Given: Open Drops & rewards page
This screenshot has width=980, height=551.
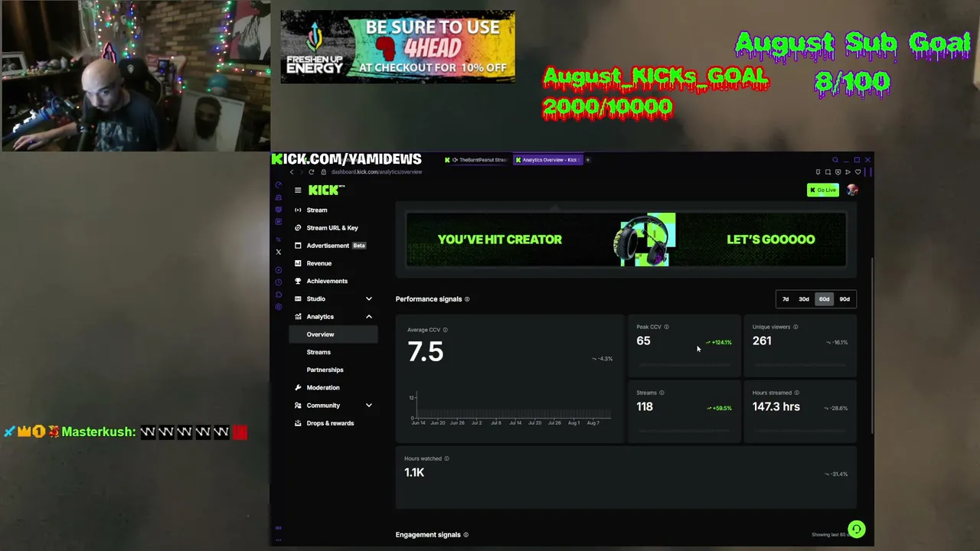Looking at the screenshot, I should (x=330, y=423).
